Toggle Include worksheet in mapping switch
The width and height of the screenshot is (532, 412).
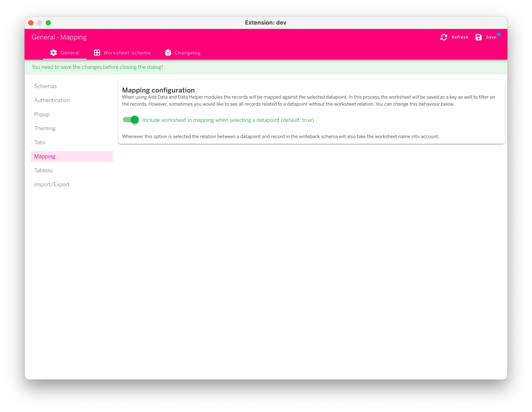pyautogui.click(x=131, y=120)
